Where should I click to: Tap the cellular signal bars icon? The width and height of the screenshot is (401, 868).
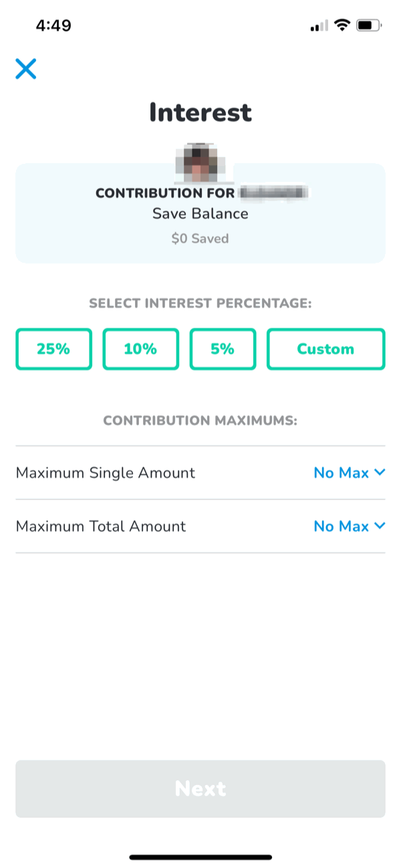(x=319, y=27)
